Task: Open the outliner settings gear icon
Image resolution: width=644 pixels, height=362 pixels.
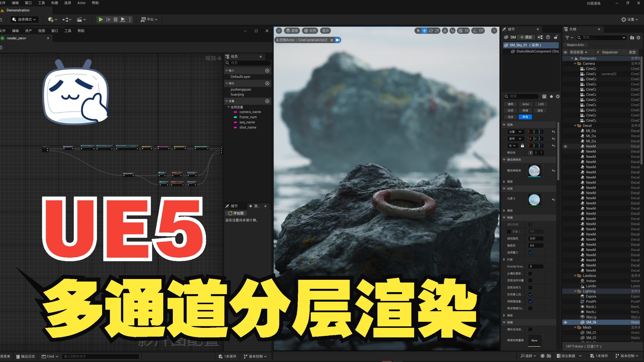Action: click(x=638, y=38)
